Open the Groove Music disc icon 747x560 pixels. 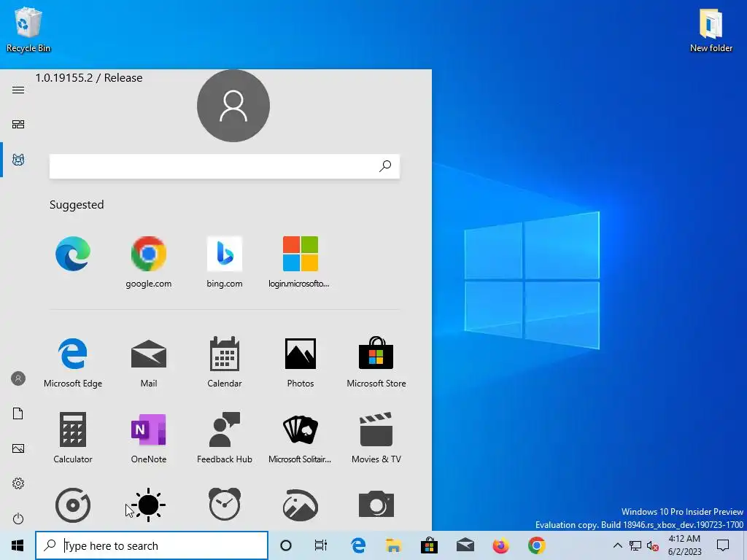coord(73,505)
